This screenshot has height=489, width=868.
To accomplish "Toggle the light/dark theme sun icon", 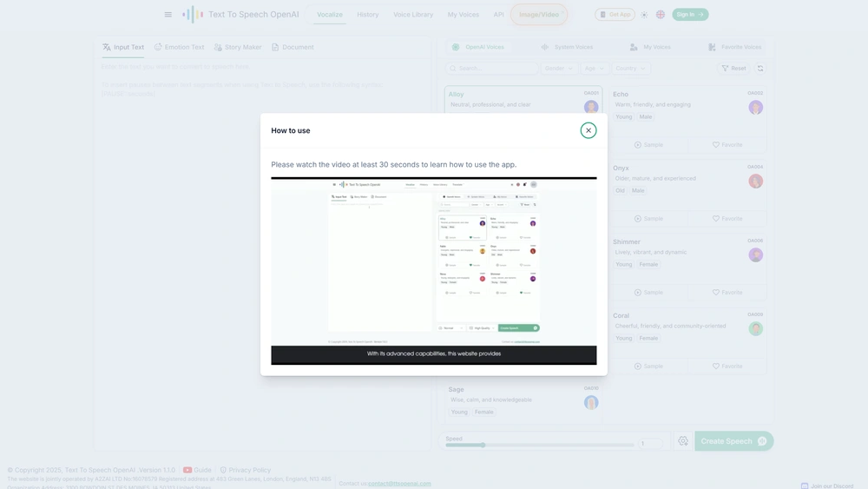I will pyautogui.click(x=644, y=15).
